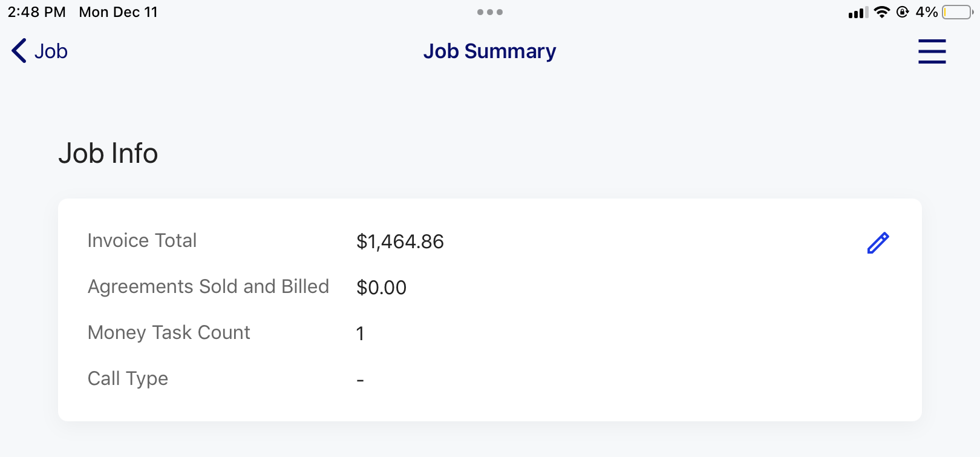Tap the three-dot multitasking indicator

point(489,12)
